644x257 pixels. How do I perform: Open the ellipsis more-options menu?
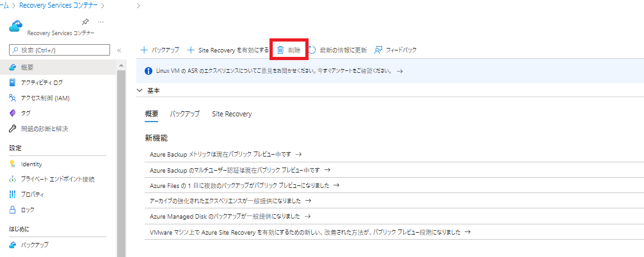[101, 22]
